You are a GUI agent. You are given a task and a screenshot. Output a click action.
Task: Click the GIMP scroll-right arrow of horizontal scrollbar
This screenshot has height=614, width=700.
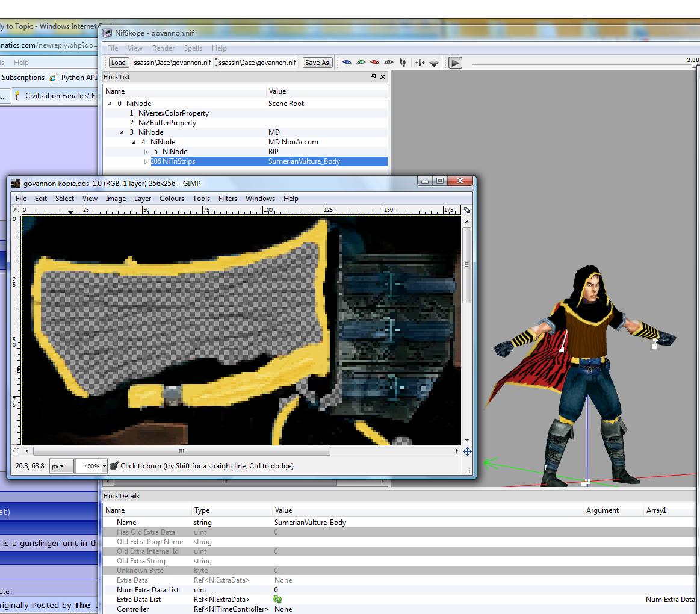tap(457, 451)
